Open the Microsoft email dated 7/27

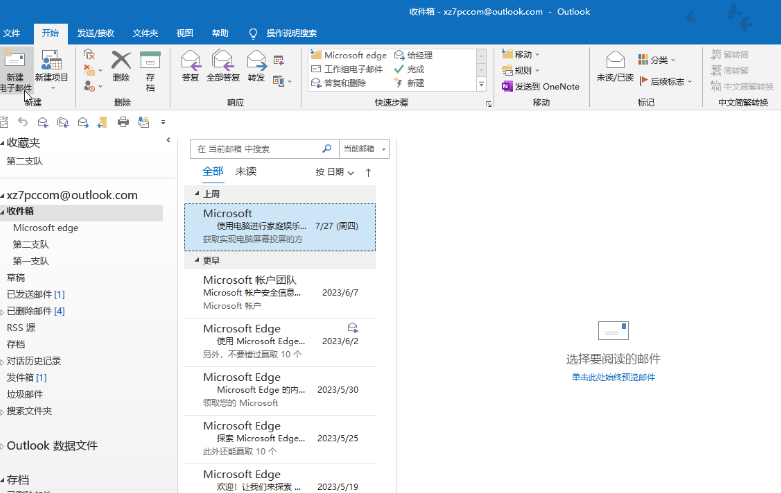(x=280, y=227)
